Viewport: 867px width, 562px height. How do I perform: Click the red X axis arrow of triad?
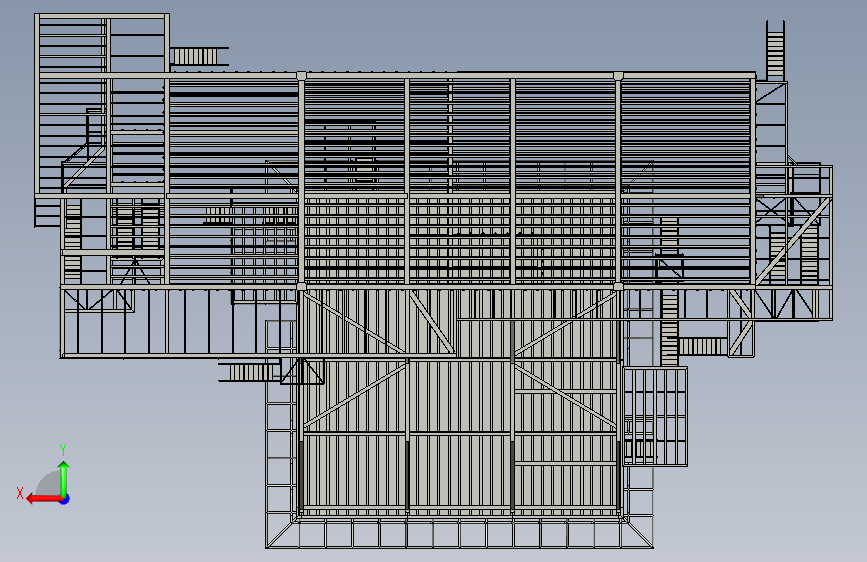43,499
